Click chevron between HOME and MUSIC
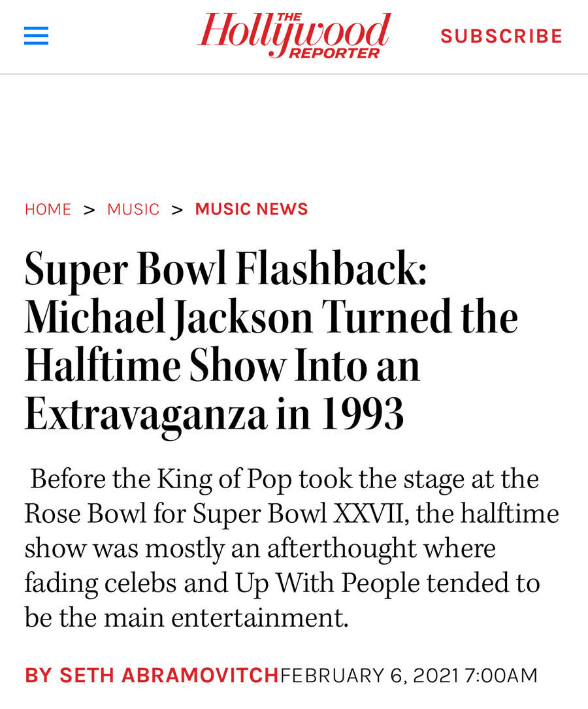Image resolution: width=588 pixels, height=709 pixels. [x=90, y=210]
